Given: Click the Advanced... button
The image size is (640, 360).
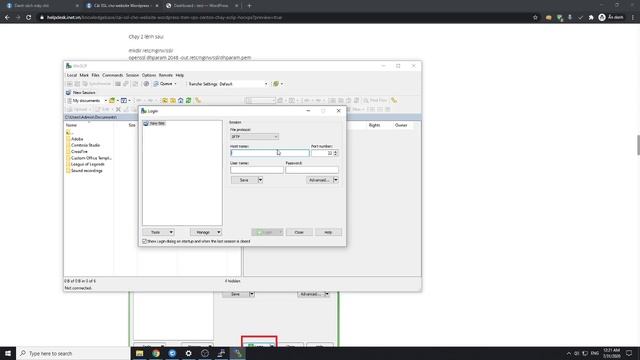Looking at the screenshot, I should point(319,180).
